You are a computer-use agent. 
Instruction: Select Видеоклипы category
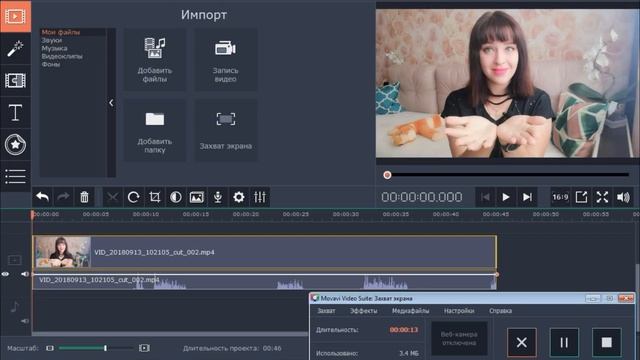point(62,56)
